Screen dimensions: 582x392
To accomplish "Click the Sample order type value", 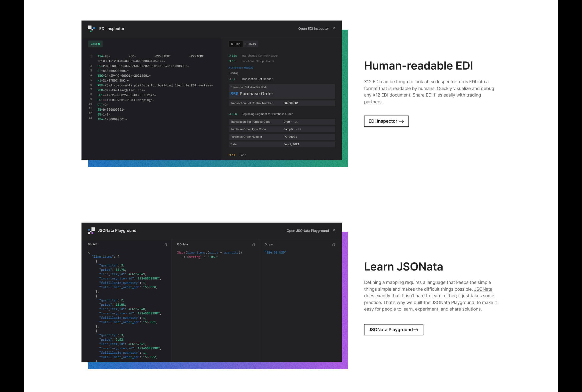I will tap(288, 129).
